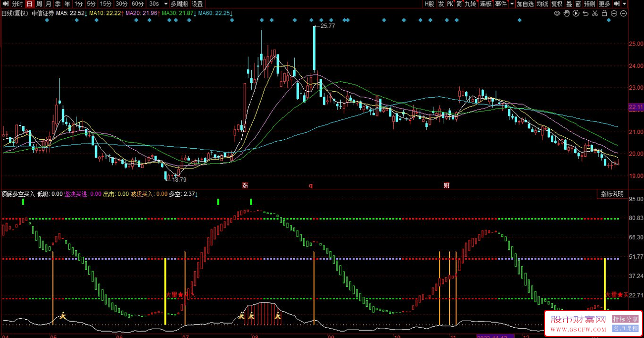Select the 30s period option

(154, 4)
